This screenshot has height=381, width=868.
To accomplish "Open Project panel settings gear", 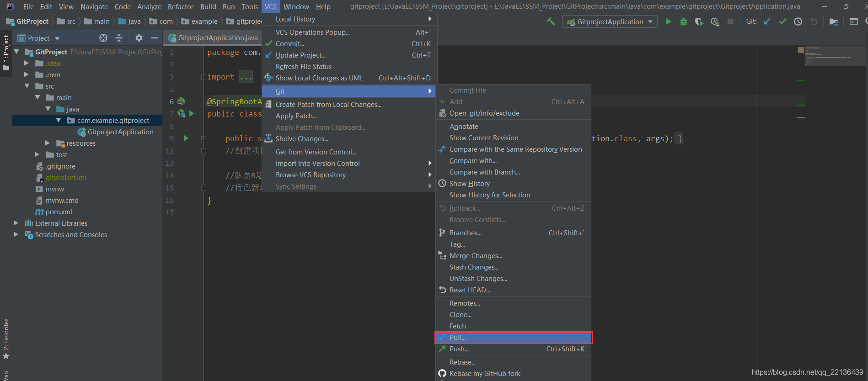I will click(139, 38).
